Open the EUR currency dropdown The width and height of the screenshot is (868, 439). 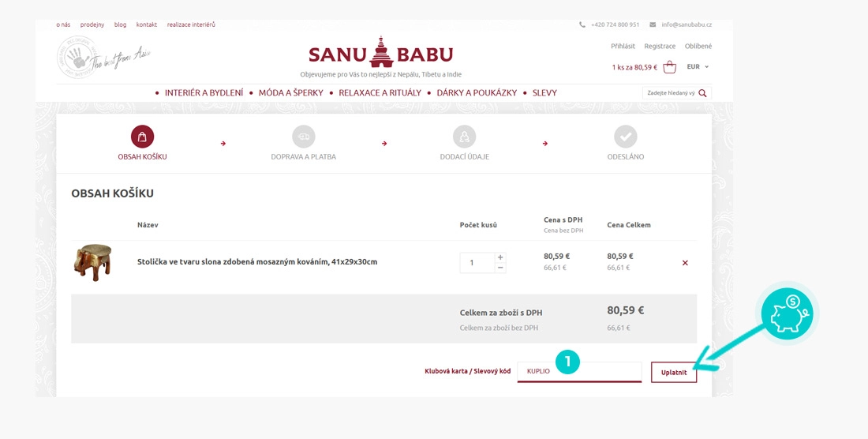point(698,66)
